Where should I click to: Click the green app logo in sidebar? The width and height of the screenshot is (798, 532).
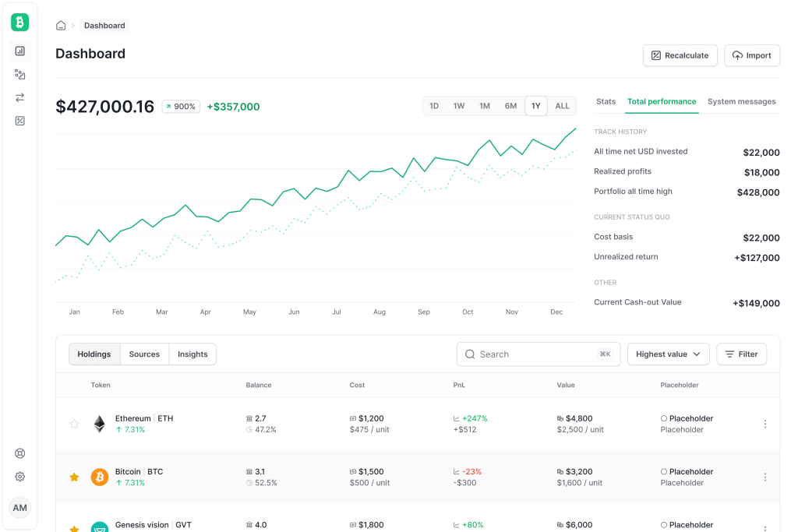pyautogui.click(x=19, y=23)
